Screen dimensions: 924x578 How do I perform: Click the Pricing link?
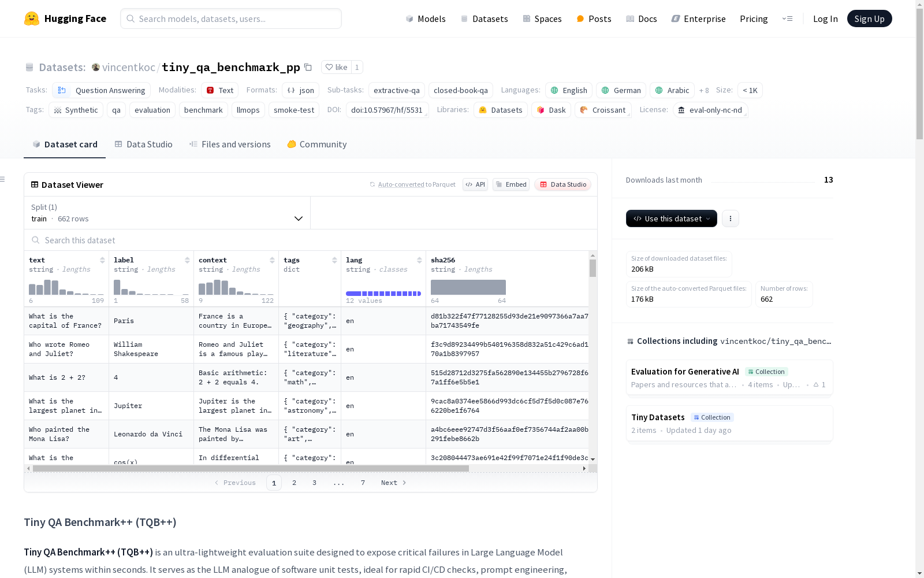(754, 18)
